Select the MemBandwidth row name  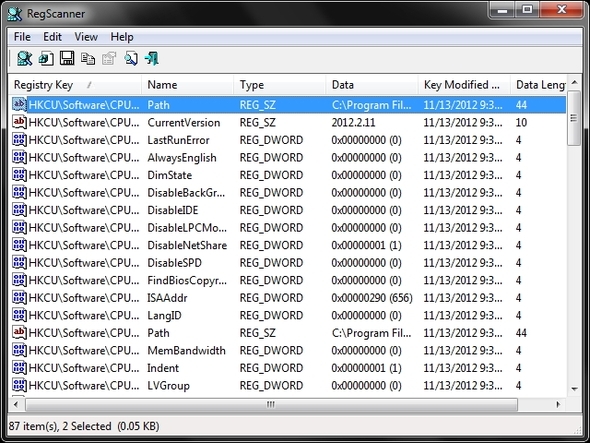point(186,350)
